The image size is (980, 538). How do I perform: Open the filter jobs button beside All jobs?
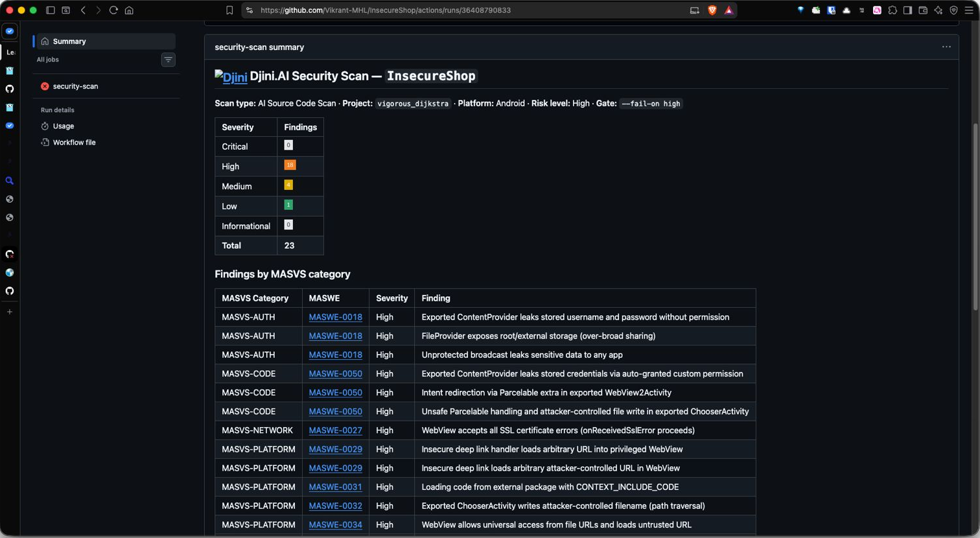[168, 60]
